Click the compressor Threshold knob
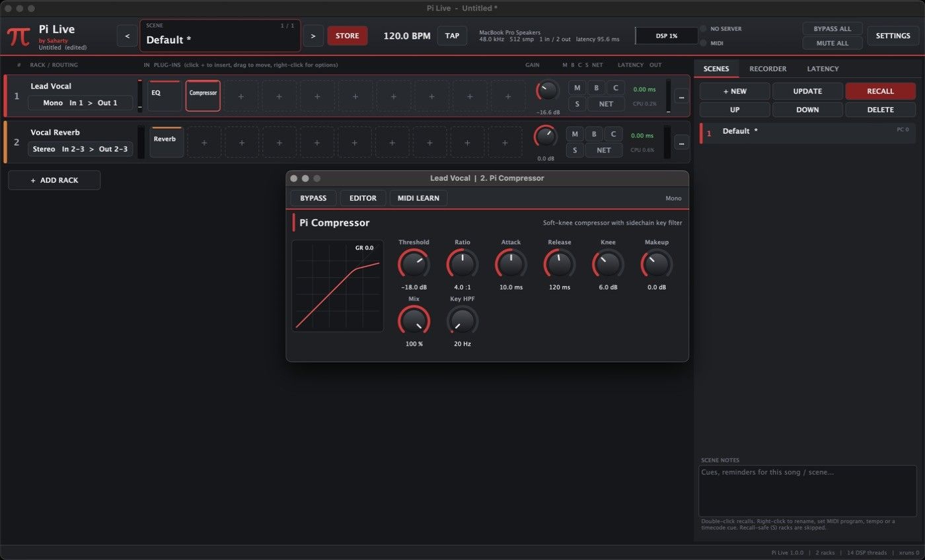Screen dimensions: 925x560 (x=414, y=265)
